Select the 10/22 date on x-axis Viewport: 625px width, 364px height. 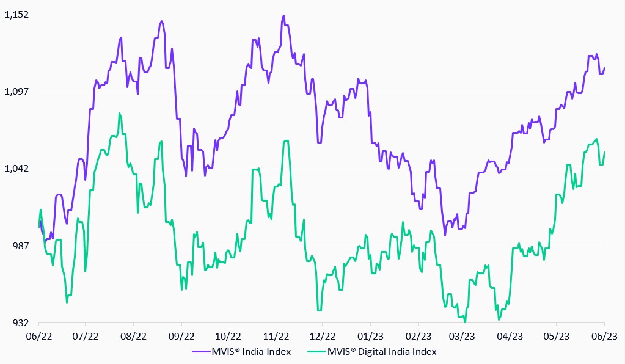pos(227,335)
